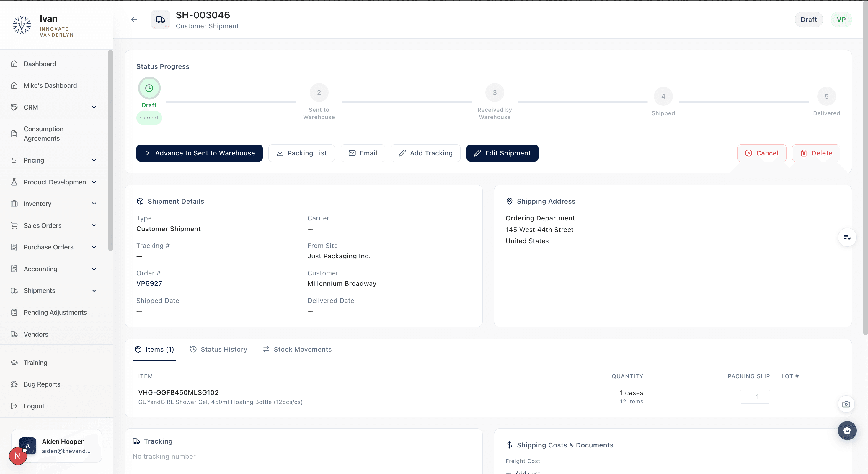Expand the Accounting menu chevron
This screenshot has height=474, width=868.
[x=94, y=269]
